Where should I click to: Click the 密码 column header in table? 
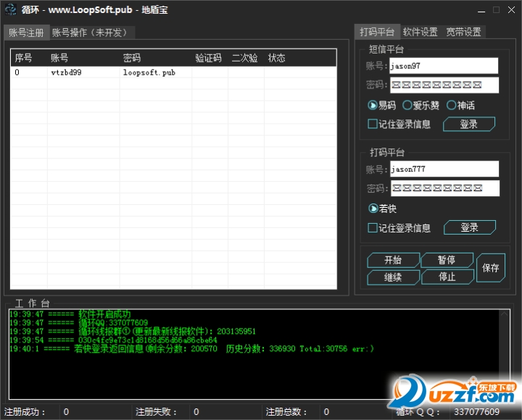click(155, 58)
